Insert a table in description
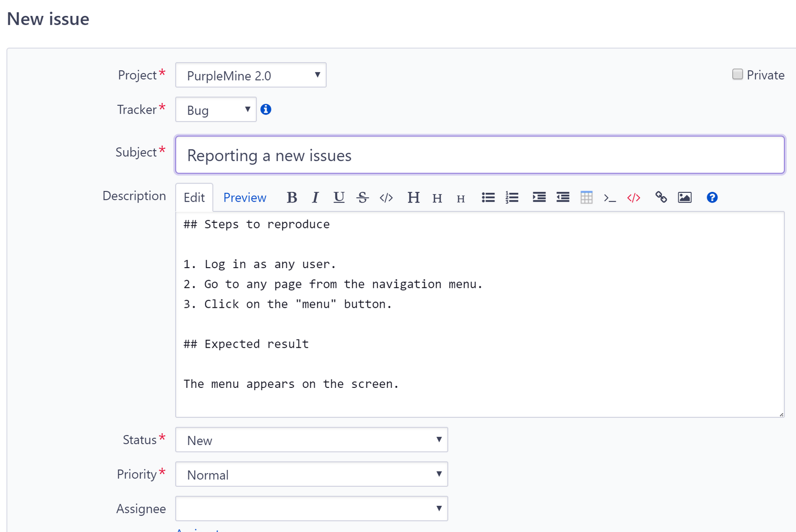 (x=586, y=197)
